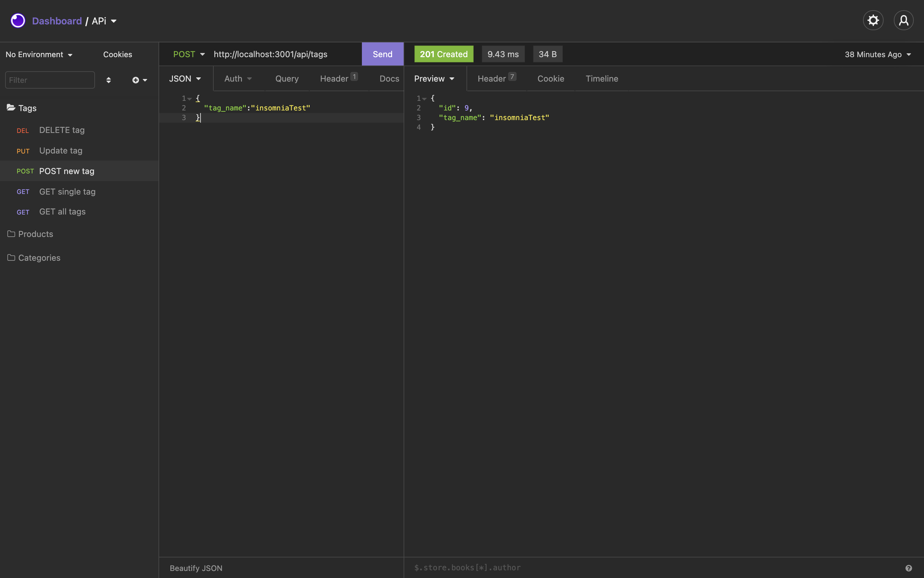Click the sort order arrows icon
Image resolution: width=924 pixels, height=578 pixels.
tap(108, 80)
